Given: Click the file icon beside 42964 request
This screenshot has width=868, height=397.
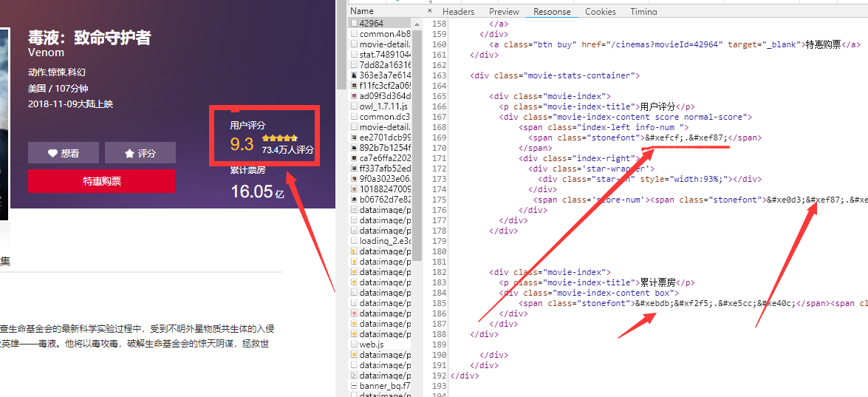Looking at the screenshot, I should point(355,23).
